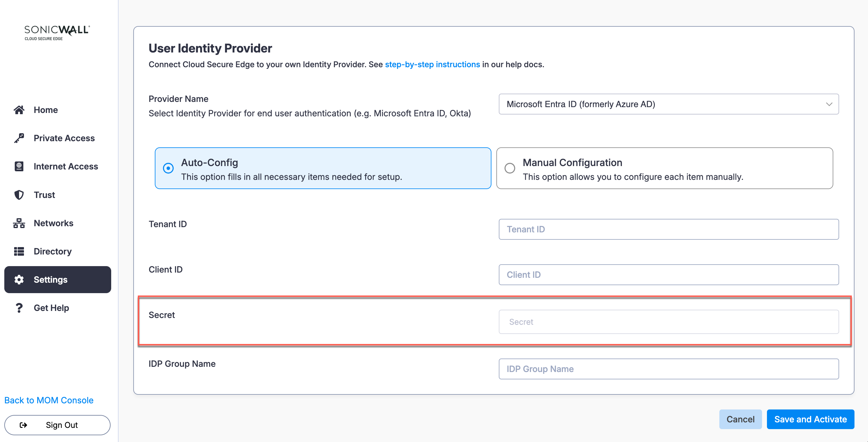Screen dimensions: 868x442
Task: Click the SonicWall Cloud Secure Edge logo
Action: [x=57, y=33]
